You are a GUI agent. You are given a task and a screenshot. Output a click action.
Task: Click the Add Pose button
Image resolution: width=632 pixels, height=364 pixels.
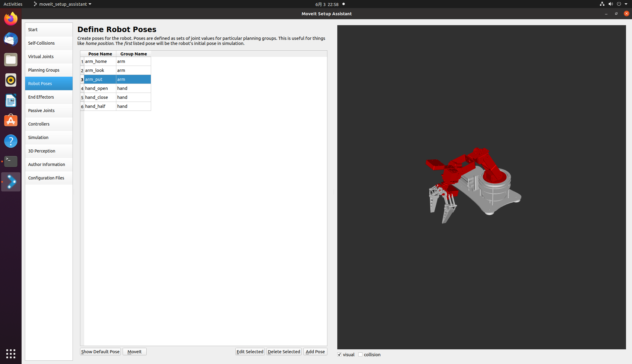coord(315,351)
